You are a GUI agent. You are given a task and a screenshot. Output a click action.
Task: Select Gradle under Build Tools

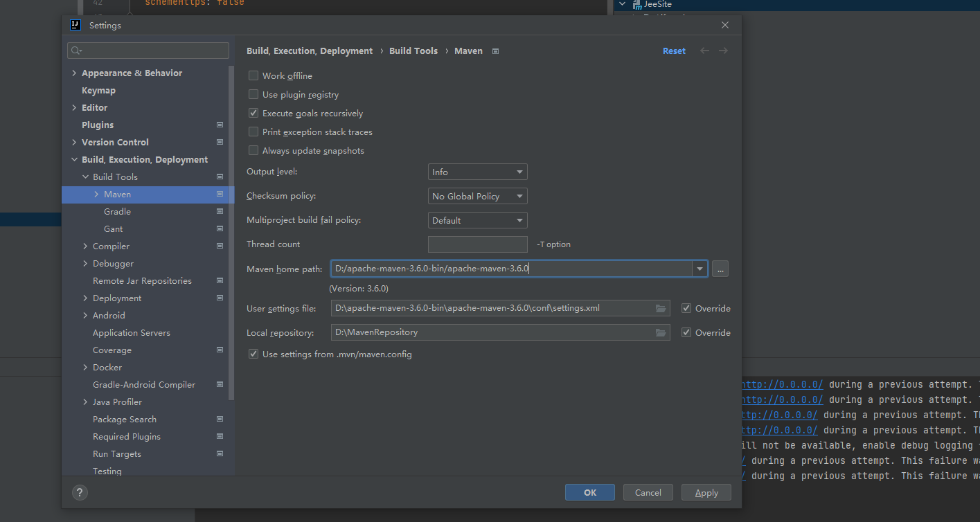pyautogui.click(x=118, y=212)
